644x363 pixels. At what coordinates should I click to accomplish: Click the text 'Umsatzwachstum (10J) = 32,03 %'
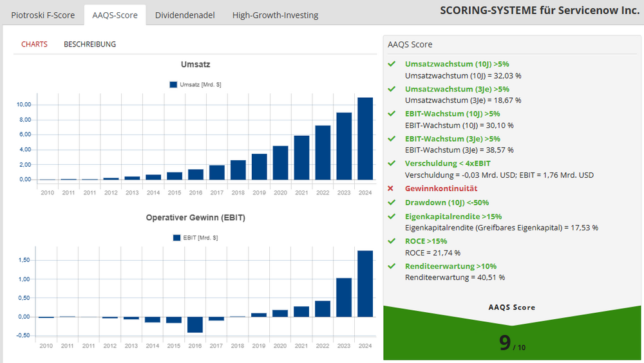[x=463, y=75]
